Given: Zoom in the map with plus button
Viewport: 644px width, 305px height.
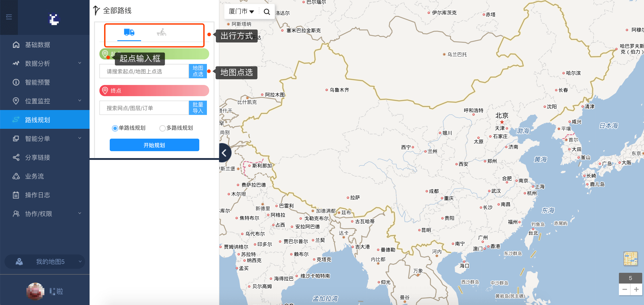Looking at the screenshot, I should click(x=636, y=289).
